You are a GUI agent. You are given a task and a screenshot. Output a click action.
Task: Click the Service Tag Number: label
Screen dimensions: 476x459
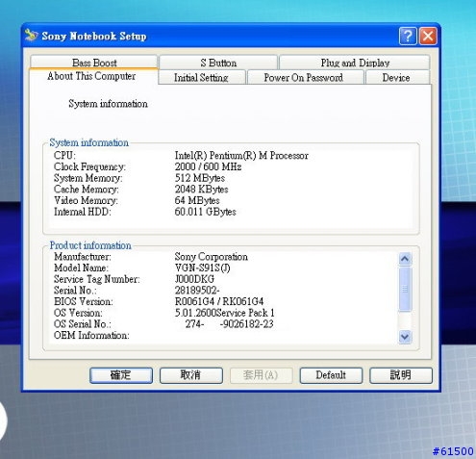(97, 279)
